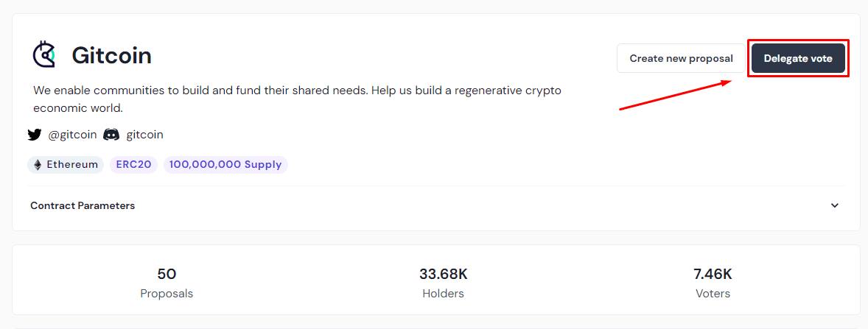Click the Discord logo icon
The height and width of the screenshot is (329, 868).
click(111, 135)
